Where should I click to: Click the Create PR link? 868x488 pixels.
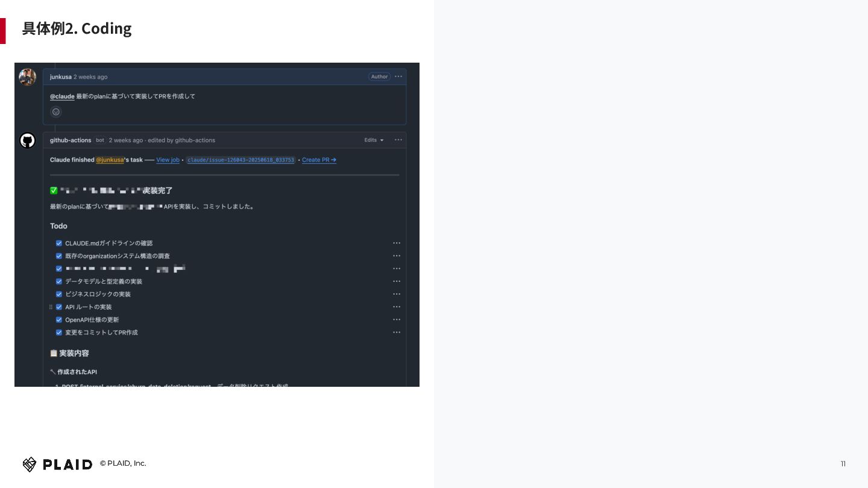(x=319, y=160)
